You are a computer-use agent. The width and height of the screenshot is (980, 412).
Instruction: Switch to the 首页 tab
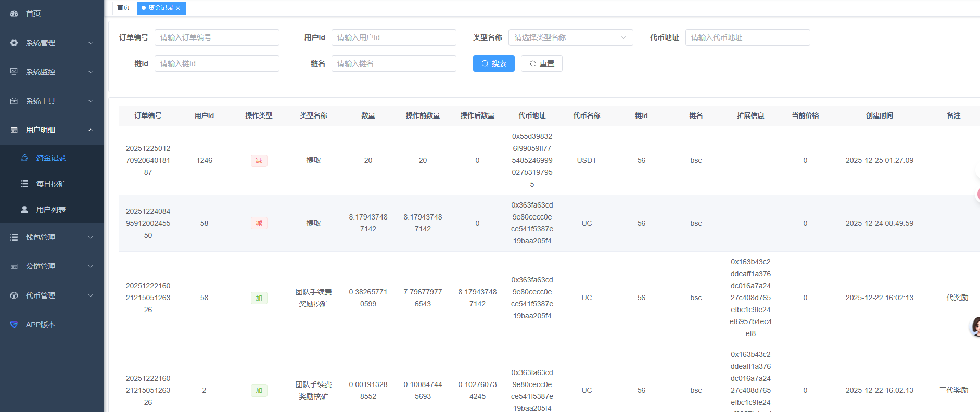tap(123, 8)
